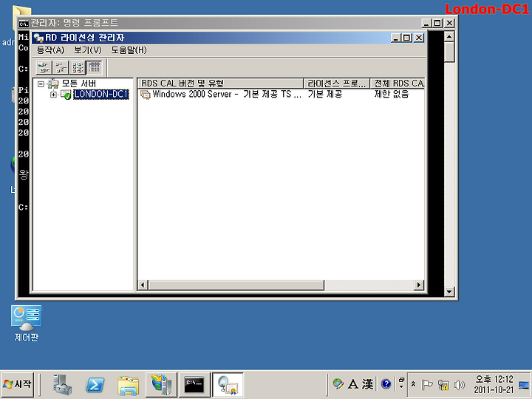Image resolution: width=532 pixels, height=399 pixels.
Task: Close the RD Licensing Manager window
Action: [419, 38]
